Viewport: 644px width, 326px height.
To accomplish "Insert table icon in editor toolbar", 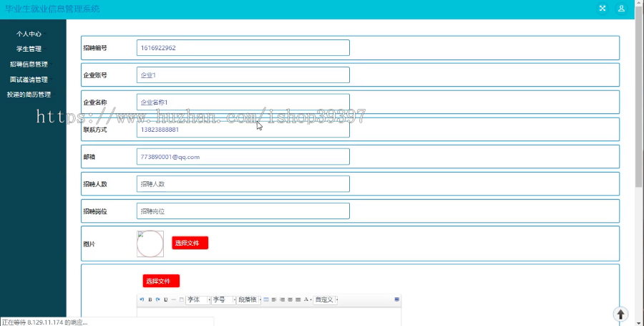I will point(266,299).
